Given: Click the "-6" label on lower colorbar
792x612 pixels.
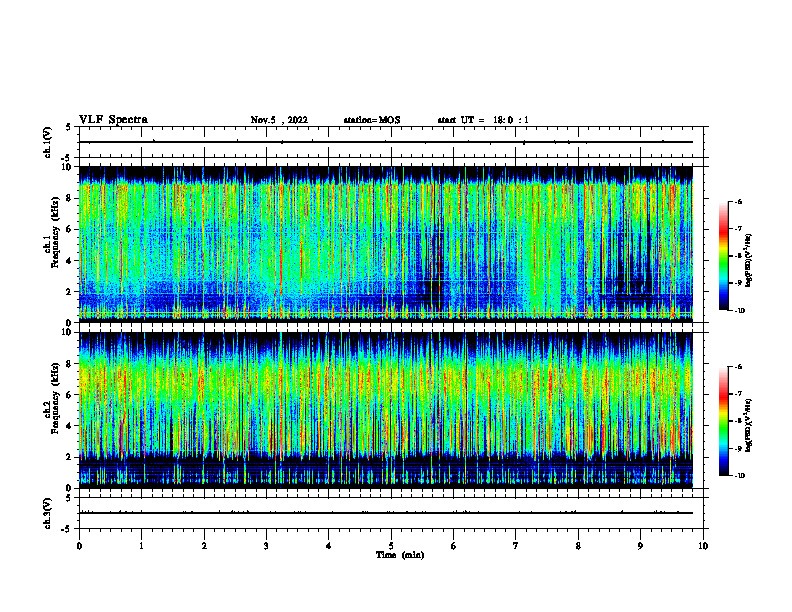Looking at the screenshot, I should tap(738, 367).
